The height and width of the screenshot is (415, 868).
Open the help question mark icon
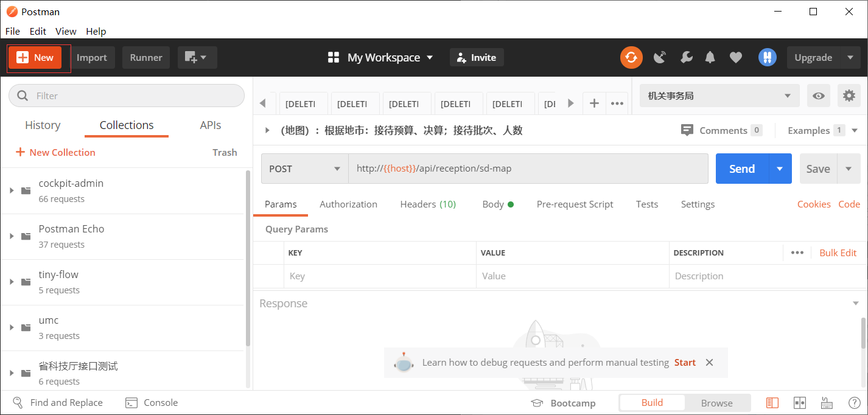coord(854,403)
